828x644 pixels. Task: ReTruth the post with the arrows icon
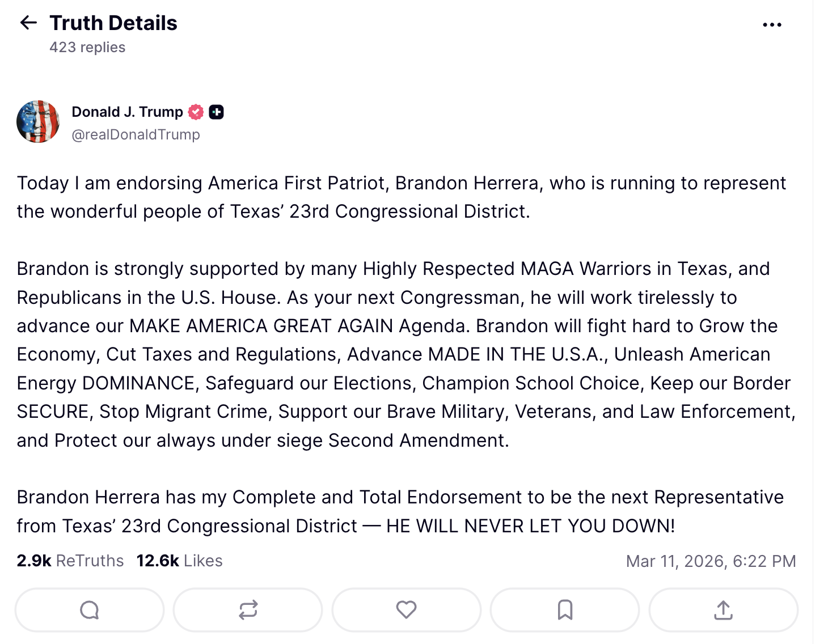click(248, 610)
